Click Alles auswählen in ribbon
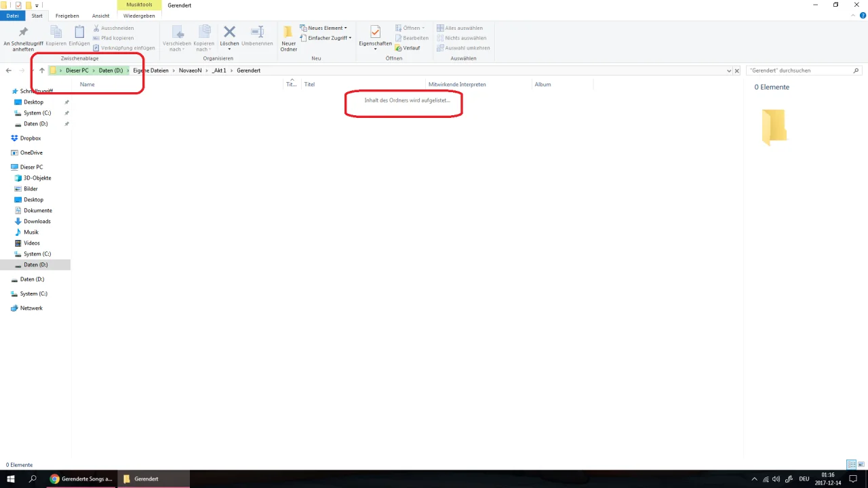Viewport: 868px width, 488px height. (x=460, y=28)
